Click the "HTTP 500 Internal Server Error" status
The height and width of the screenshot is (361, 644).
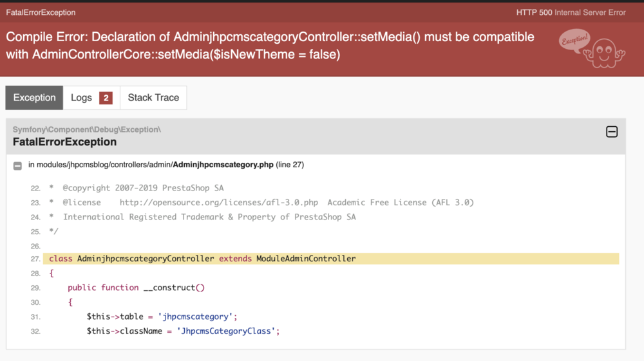pyautogui.click(x=571, y=12)
